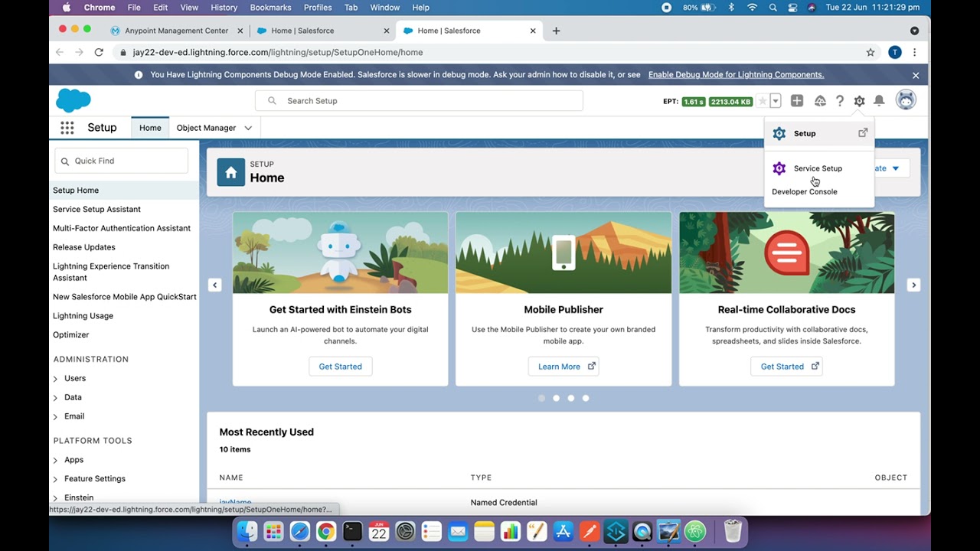Screen dimensions: 980x551
Task: Focus the Search Setup field
Action: click(x=419, y=101)
